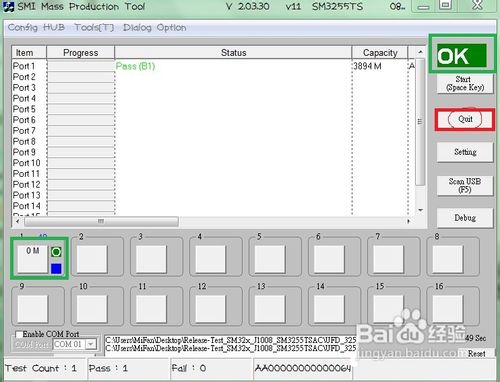This screenshot has height=382, width=500.
Task: Select the port slot 12 box
Action: click(211, 308)
